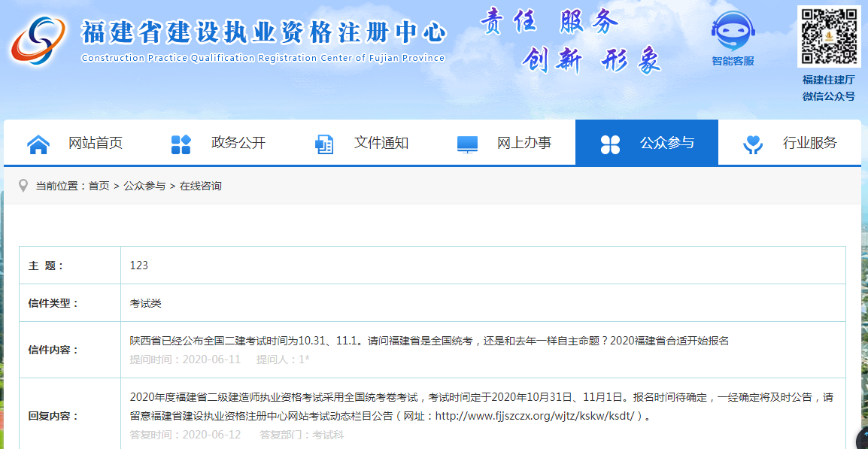This screenshot has height=449, width=868.
Task: Click the squares icon beside 政务公开
Action: [181, 144]
